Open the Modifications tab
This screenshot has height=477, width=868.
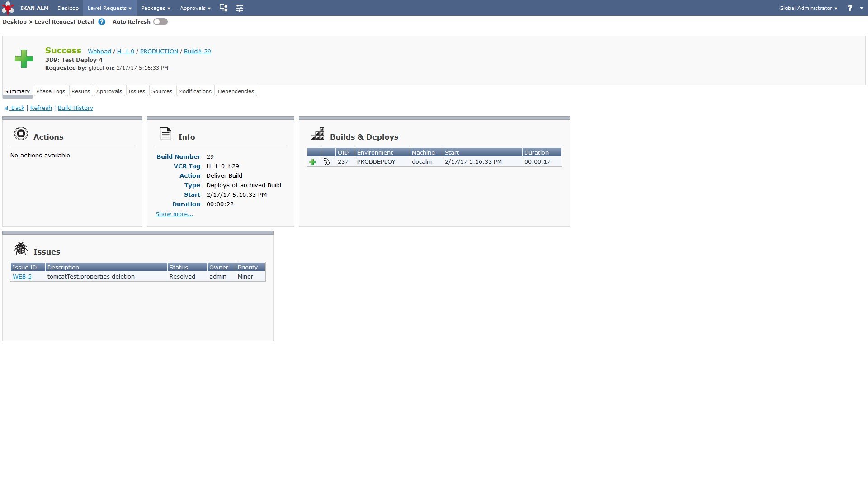[x=195, y=91]
